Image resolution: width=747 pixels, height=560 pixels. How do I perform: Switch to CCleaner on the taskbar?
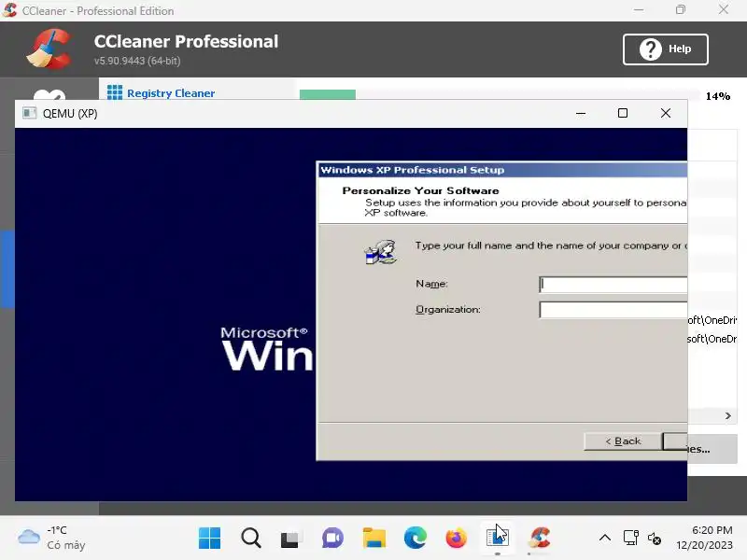[540, 539]
